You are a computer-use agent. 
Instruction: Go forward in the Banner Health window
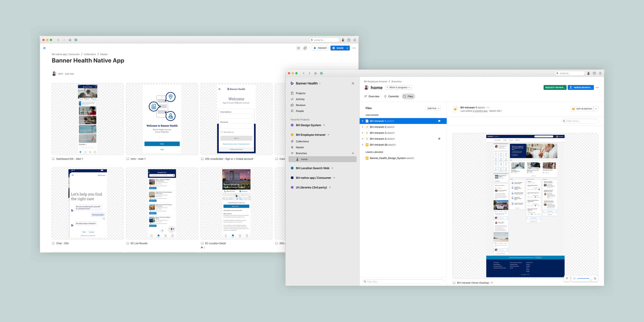point(310,73)
